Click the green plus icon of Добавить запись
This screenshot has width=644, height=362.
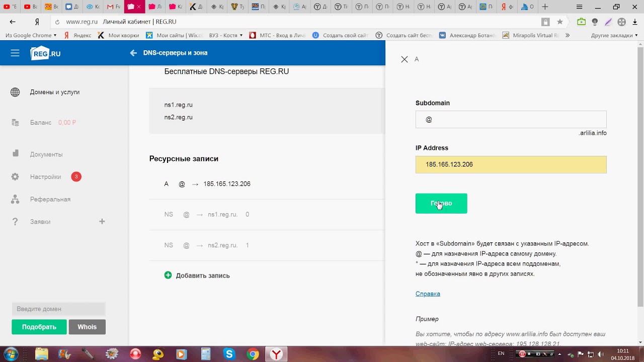coord(168,275)
